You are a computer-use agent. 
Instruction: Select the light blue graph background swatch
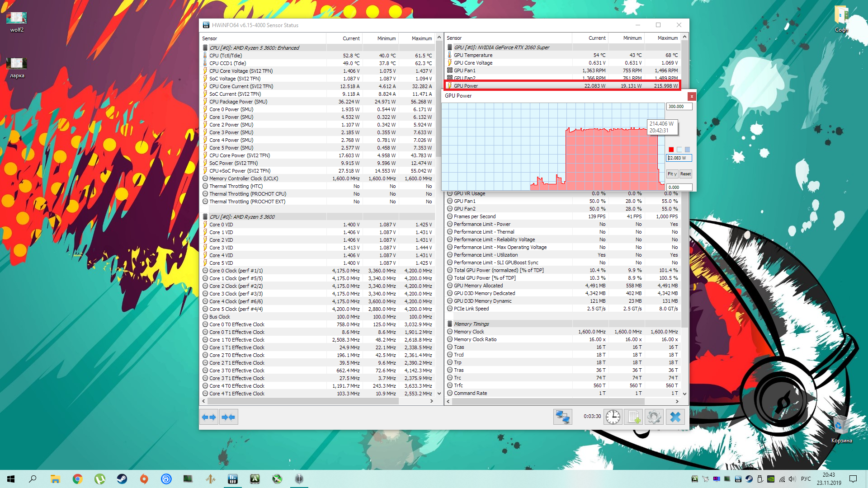[x=679, y=150]
